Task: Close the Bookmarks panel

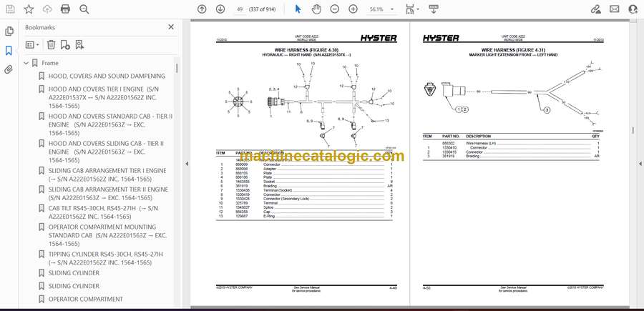Action: pos(171,27)
